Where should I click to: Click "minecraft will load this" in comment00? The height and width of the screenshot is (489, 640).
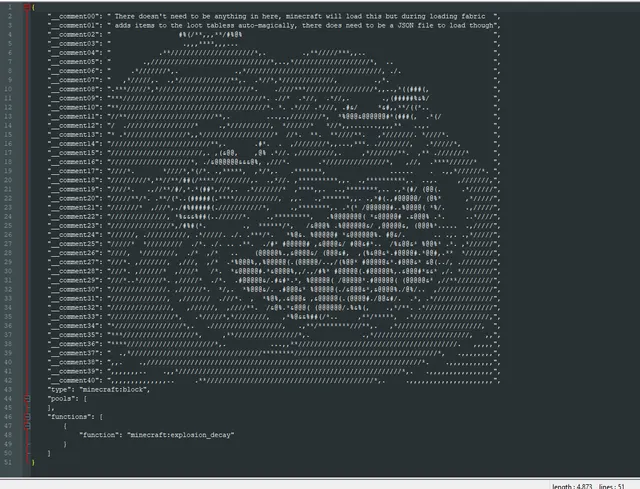333,16
